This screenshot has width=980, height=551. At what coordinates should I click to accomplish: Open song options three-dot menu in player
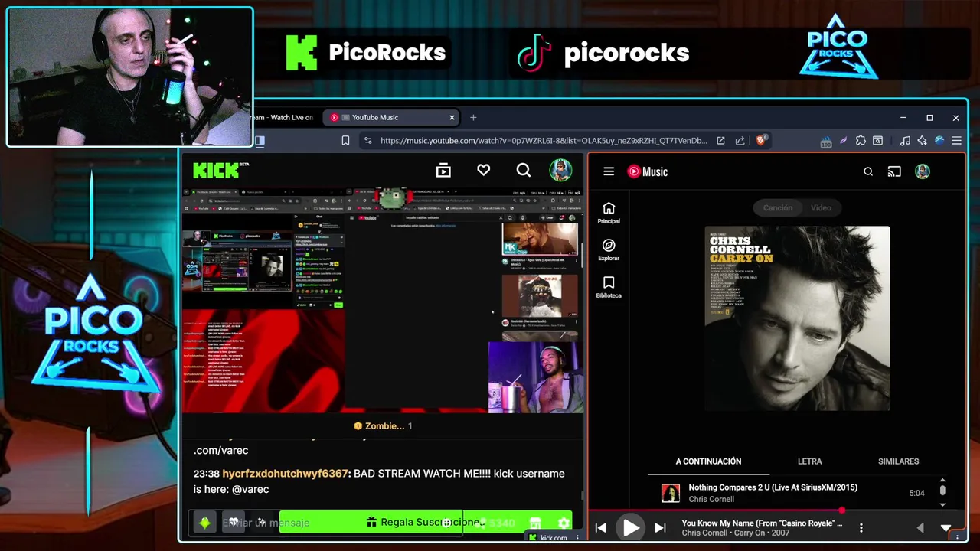tap(861, 528)
